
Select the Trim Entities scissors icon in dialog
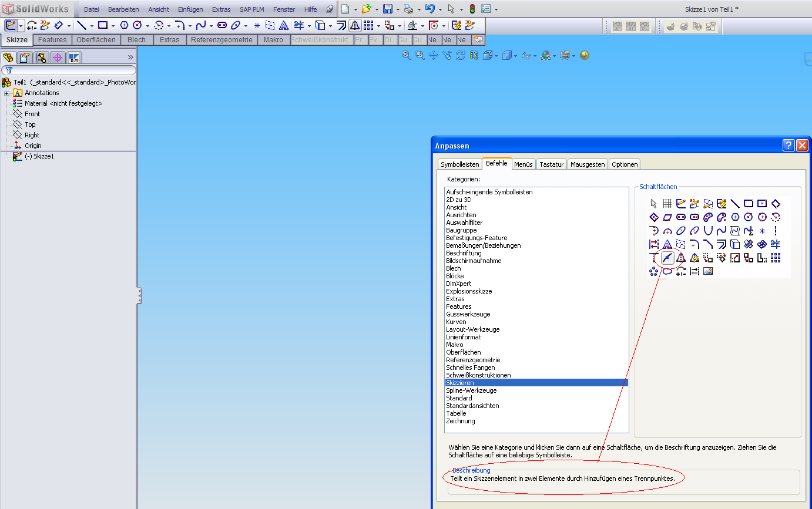(x=776, y=244)
